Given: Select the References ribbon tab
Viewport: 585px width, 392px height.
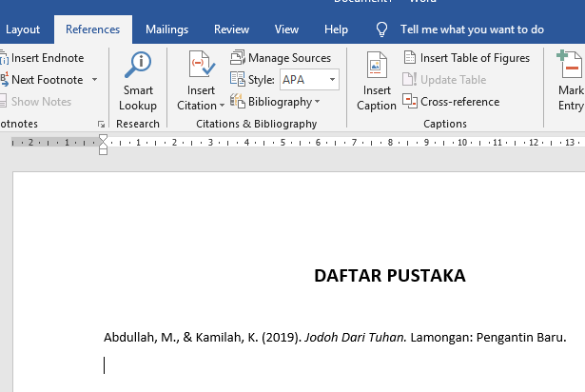Looking at the screenshot, I should [93, 29].
